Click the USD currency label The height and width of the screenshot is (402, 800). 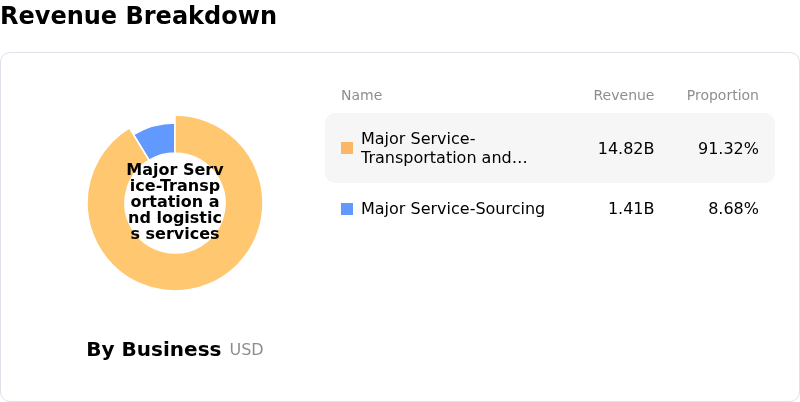coord(246,349)
